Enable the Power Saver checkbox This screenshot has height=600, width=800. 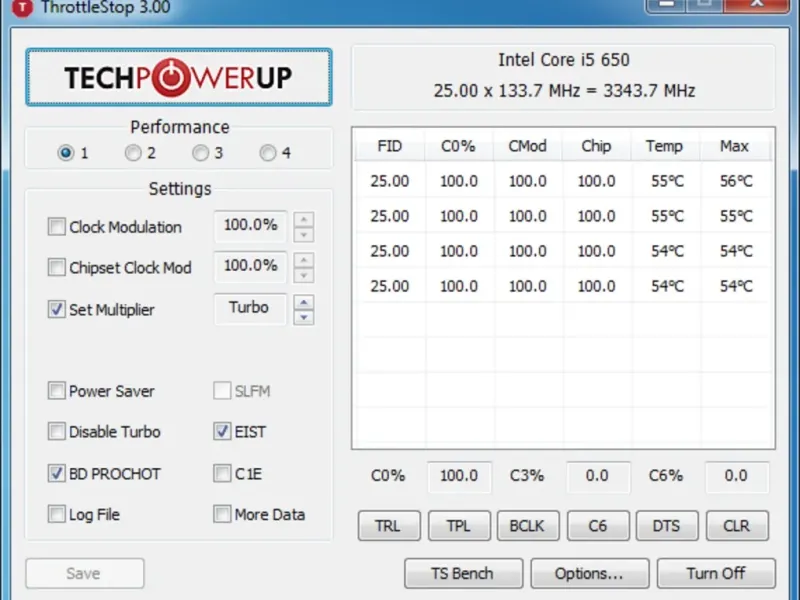(57, 391)
